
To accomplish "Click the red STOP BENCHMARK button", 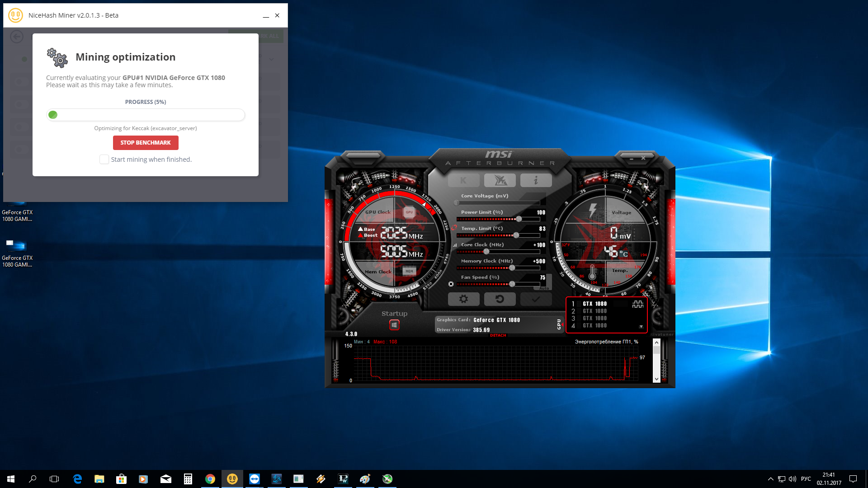I will pos(146,143).
